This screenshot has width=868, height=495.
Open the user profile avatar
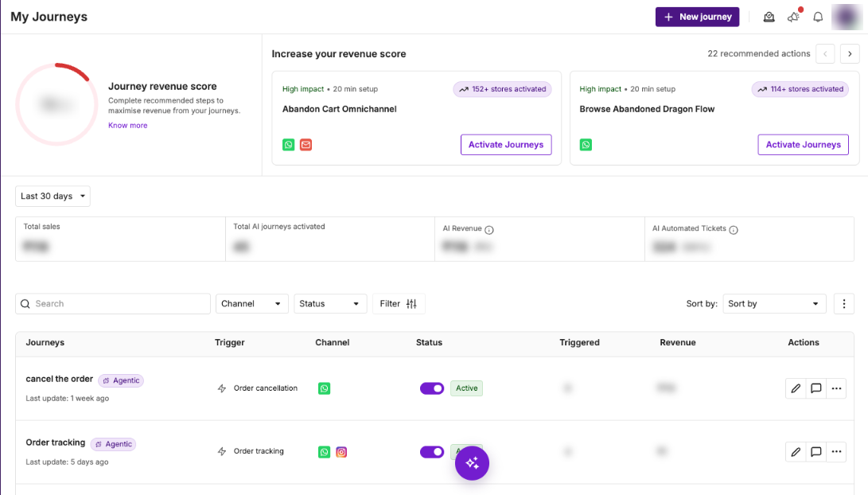(847, 18)
